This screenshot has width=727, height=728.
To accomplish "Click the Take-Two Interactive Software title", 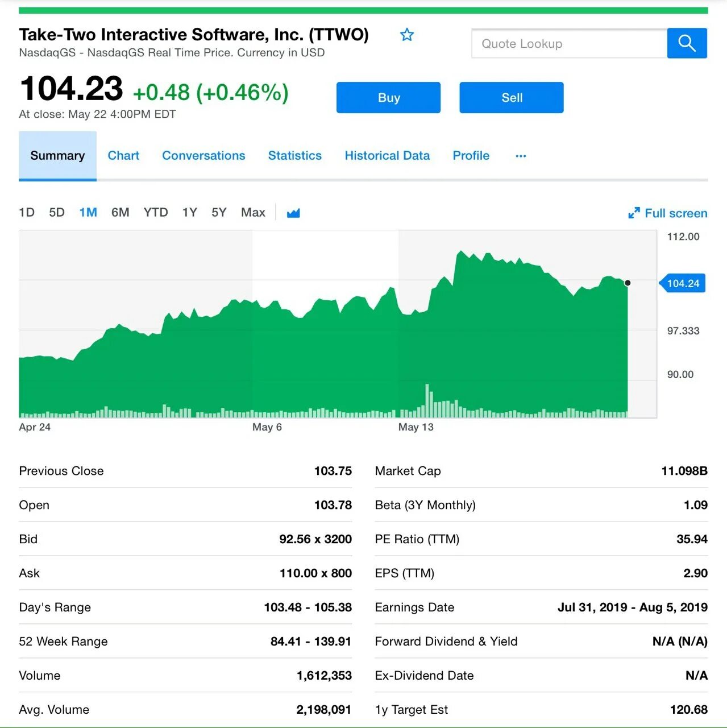I will tap(194, 35).
